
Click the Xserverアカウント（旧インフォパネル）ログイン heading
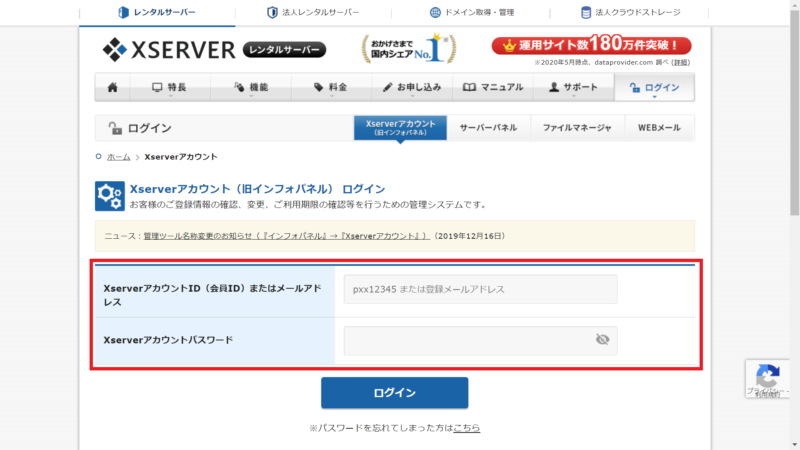coord(257,189)
